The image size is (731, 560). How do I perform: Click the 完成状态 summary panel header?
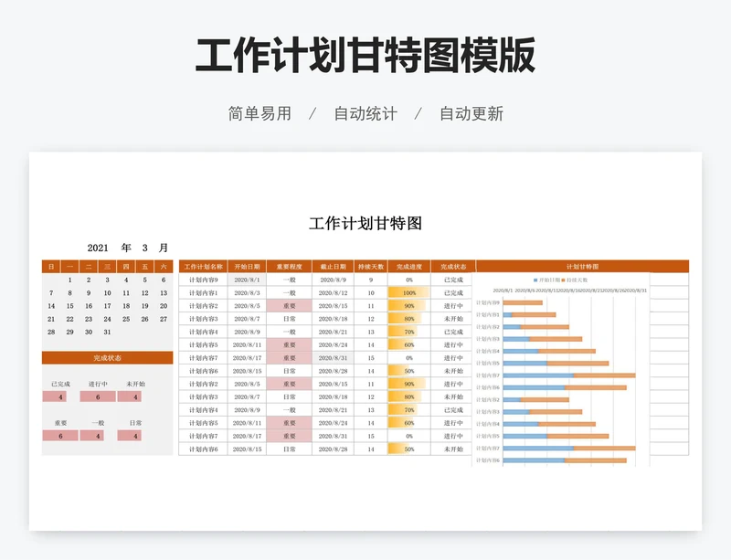click(107, 358)
